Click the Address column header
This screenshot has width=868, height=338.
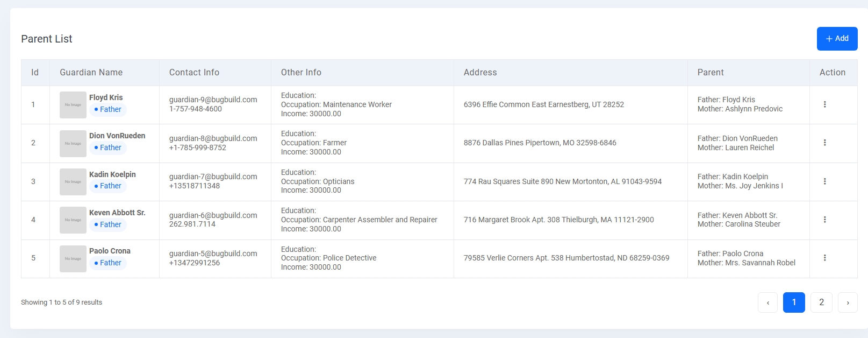[480, 73]
